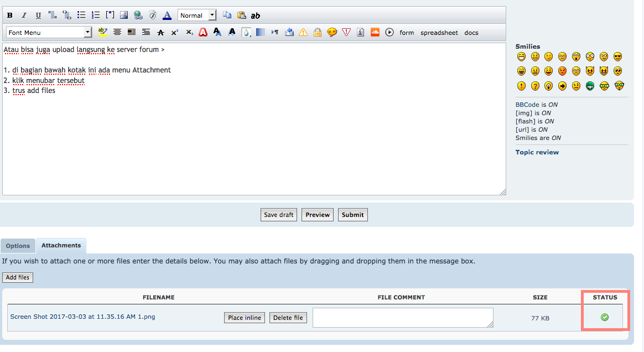The height and width of the screenshot is (352, 644).
Task: Open the Font Menu dropdown
Action: [x=49, y=33]
